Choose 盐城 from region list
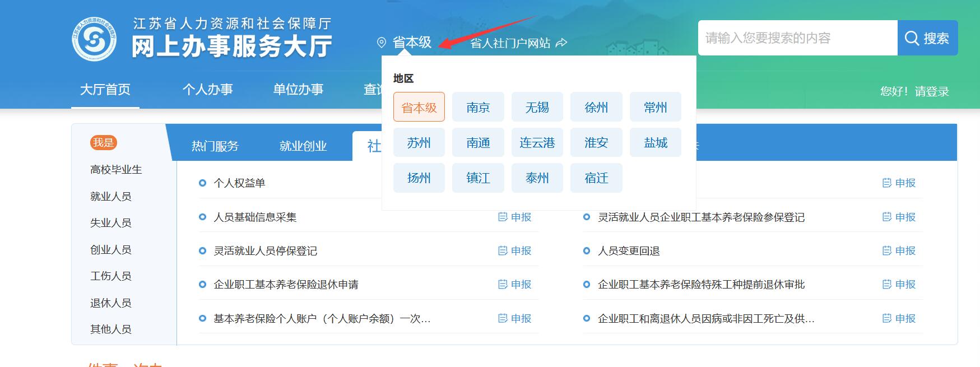 click(656, 142)
